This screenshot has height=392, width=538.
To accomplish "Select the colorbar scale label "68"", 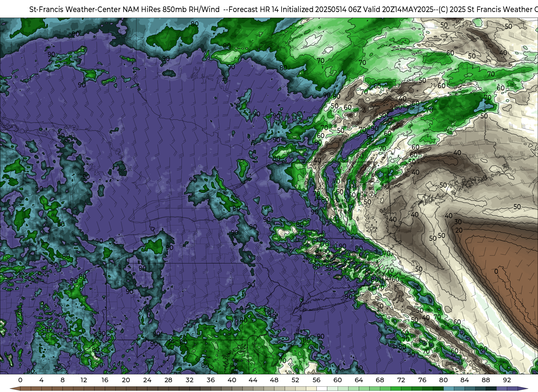I will coord(380,380).
